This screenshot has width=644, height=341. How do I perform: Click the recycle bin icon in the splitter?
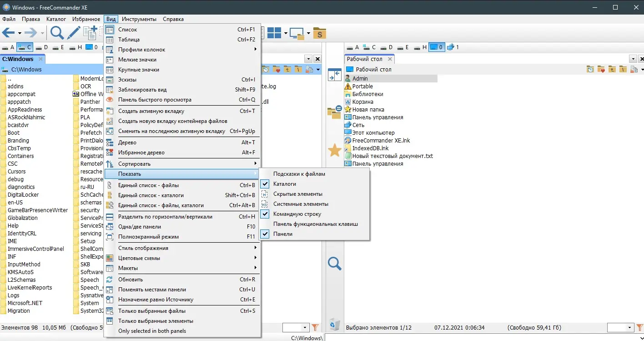pos(335,324)
